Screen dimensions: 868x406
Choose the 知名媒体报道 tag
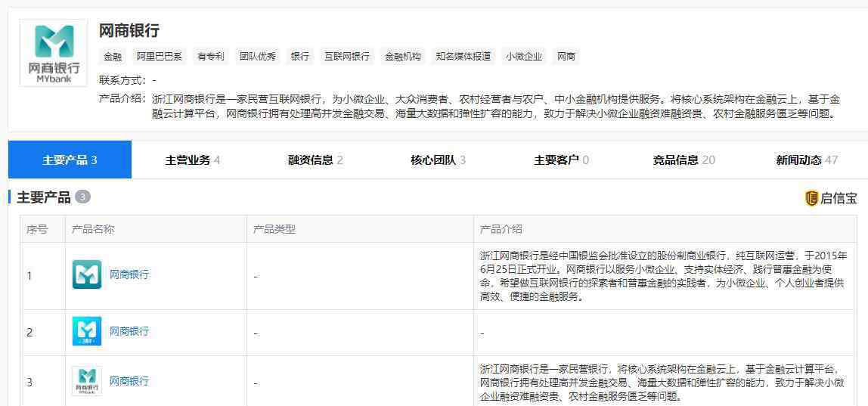pos(463,57)
